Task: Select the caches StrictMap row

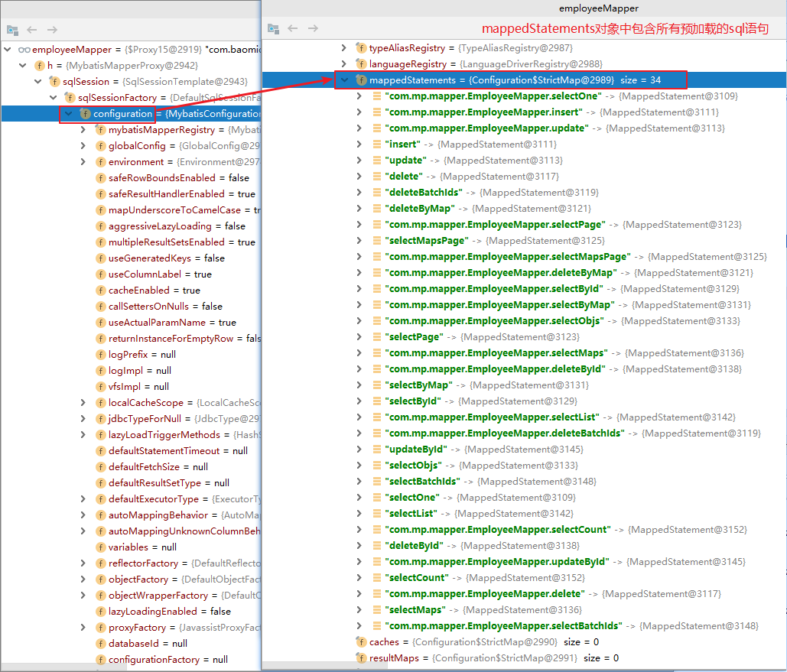Action: pyautogui.click(x=484, y=642)
